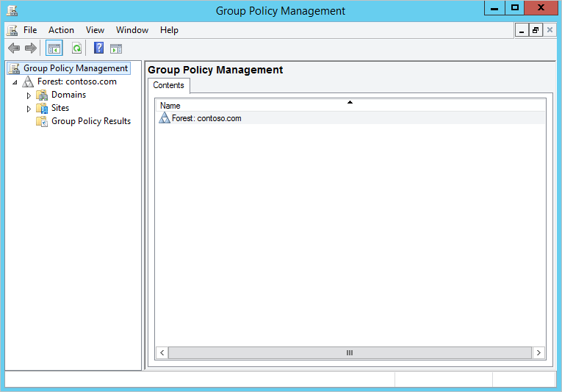
Task: Restore down the inner MDI child window
Action: 536,30
